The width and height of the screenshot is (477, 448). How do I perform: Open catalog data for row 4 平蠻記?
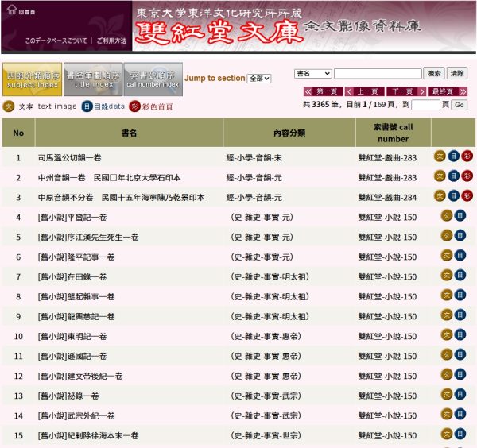coord(460,216)
